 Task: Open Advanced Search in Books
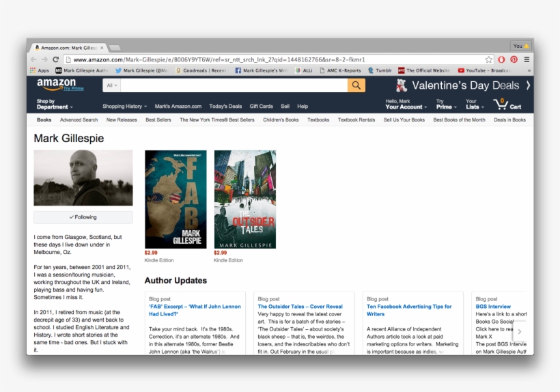click(x=79, y=120)
